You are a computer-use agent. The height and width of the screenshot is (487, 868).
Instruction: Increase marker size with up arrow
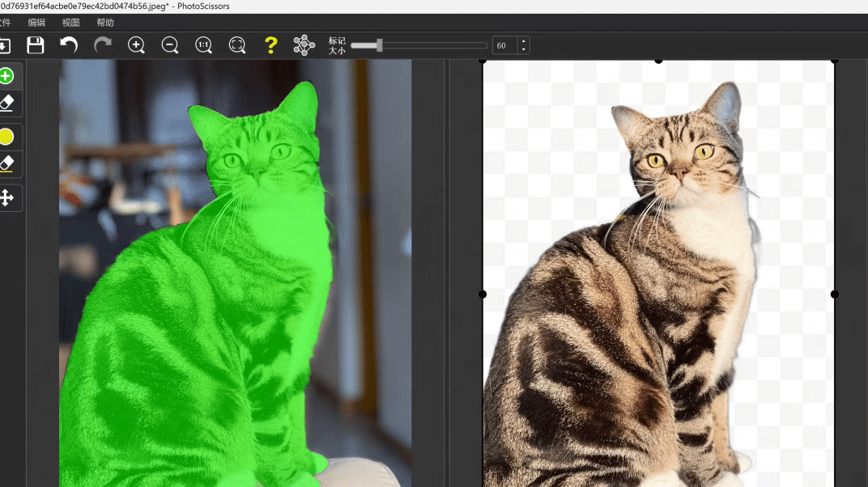tap(523, 41)
